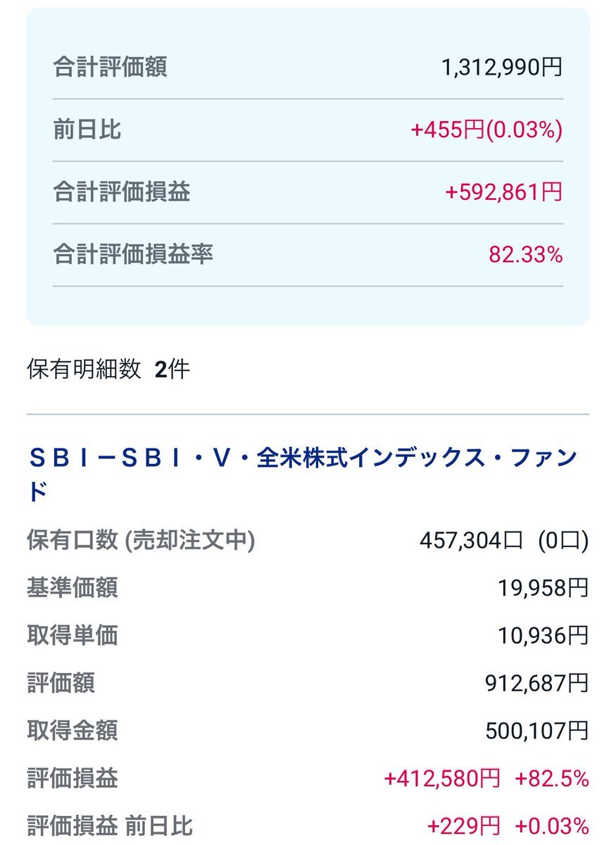Viewport: 616px width, 845px height.
Task: Select the 合計評価額 total valuation amount
Action: [x=502, y=68]
